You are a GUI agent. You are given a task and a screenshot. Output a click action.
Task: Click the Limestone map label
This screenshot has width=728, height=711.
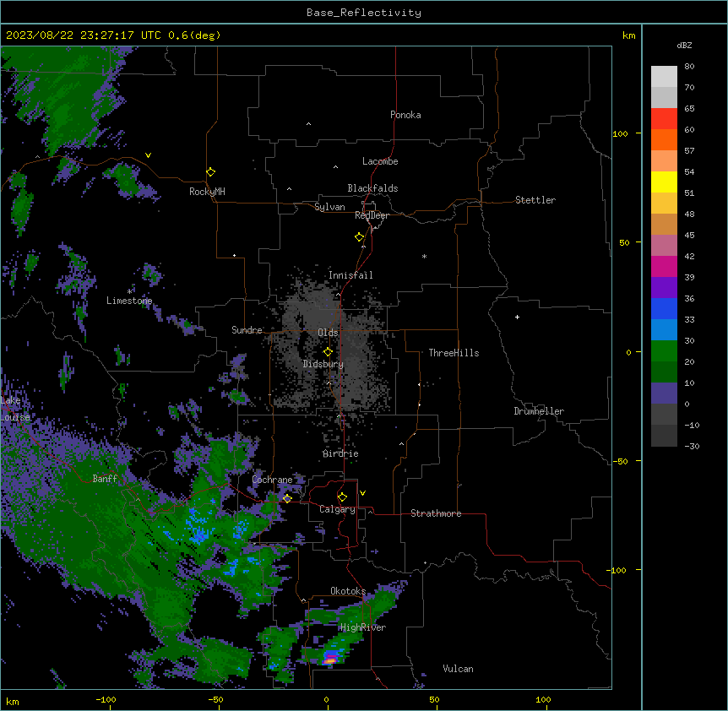point(129,301)
